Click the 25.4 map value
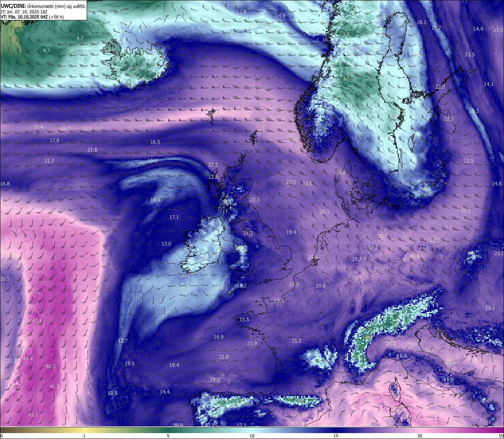Screen dimensions: 504x439 pos(38,127)
